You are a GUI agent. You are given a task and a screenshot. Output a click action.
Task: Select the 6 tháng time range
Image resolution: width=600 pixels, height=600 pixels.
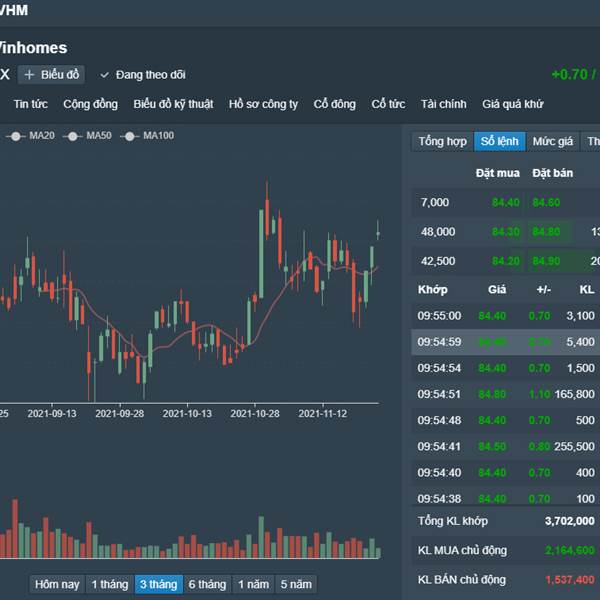[207, 584]
